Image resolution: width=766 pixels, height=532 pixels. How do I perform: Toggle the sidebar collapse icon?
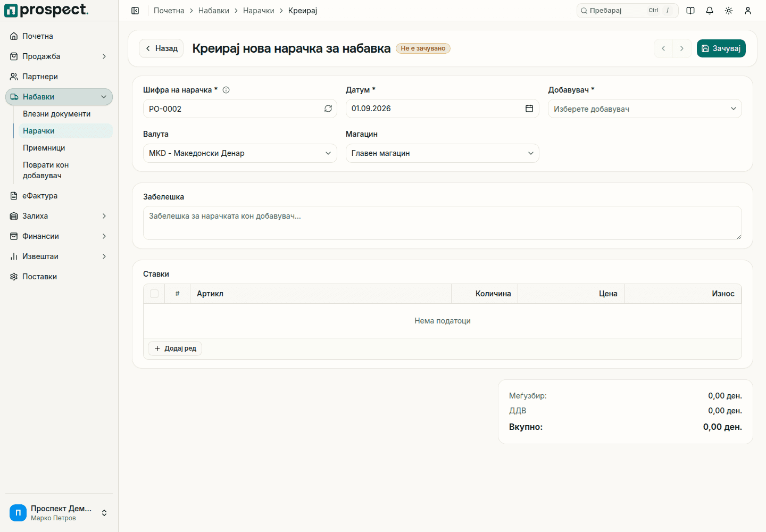coord(135,11)
